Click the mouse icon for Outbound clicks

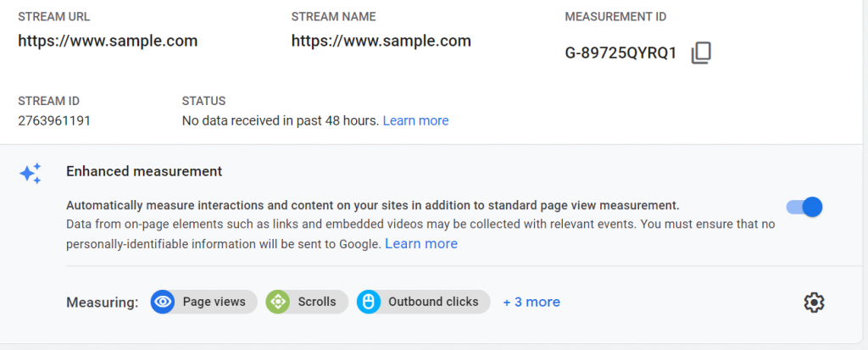click(369, 302)
